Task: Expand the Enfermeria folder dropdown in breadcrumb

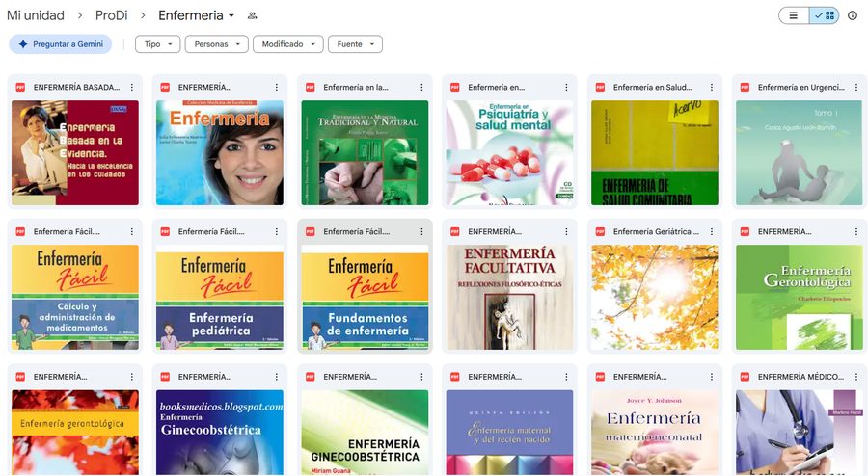Action: point(231,15)
